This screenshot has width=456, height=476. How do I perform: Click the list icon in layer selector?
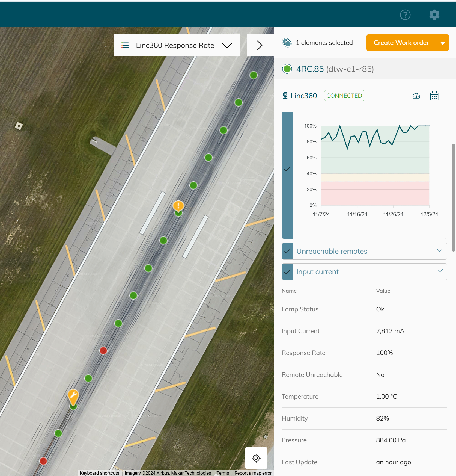pos(125,45)
